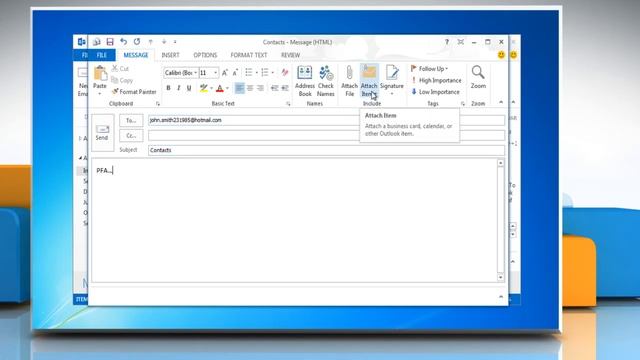Open the font name dropdown
This screenshot has height=360, width=640.
point(196,73)
